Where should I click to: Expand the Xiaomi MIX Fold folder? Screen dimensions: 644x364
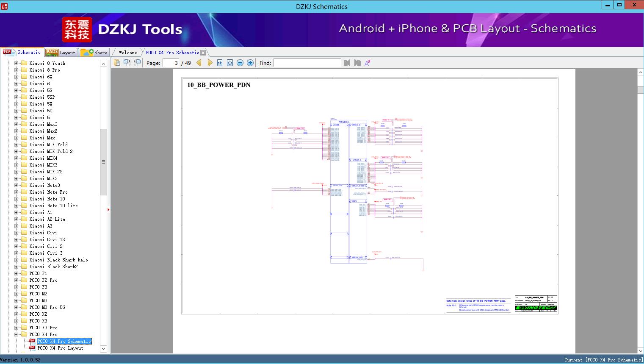(x=17, y=144)
